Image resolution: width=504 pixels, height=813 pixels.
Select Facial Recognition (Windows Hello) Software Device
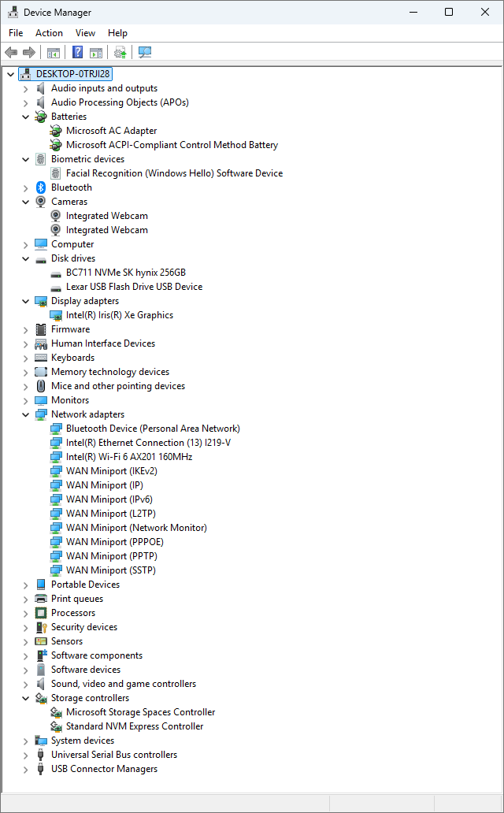coord(174,173)
